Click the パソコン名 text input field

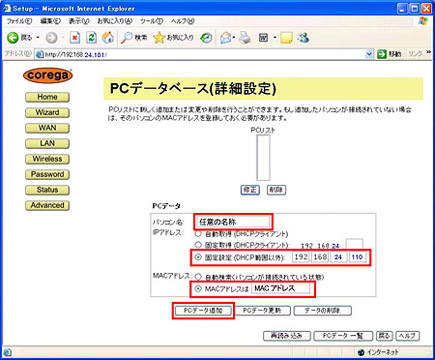(232, 222)
